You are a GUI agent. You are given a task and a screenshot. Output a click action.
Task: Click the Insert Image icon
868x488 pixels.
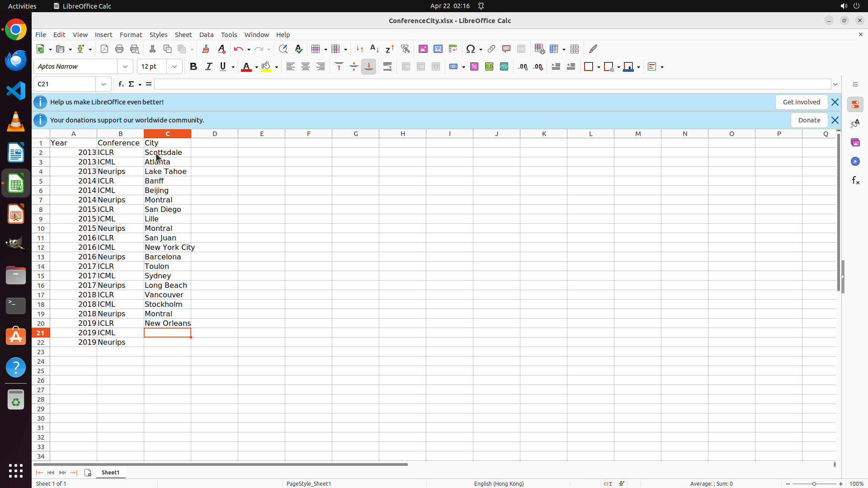click(423, 49)
